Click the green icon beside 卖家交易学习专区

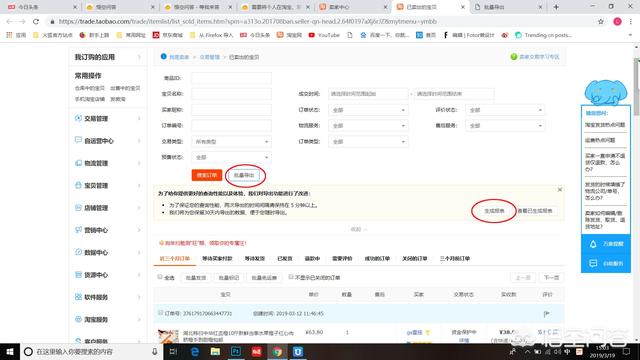point(513,57)
